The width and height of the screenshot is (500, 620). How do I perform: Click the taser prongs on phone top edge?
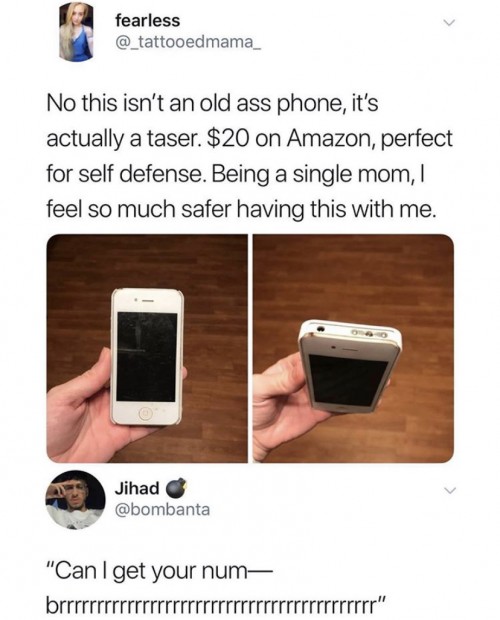coord(368,335)
